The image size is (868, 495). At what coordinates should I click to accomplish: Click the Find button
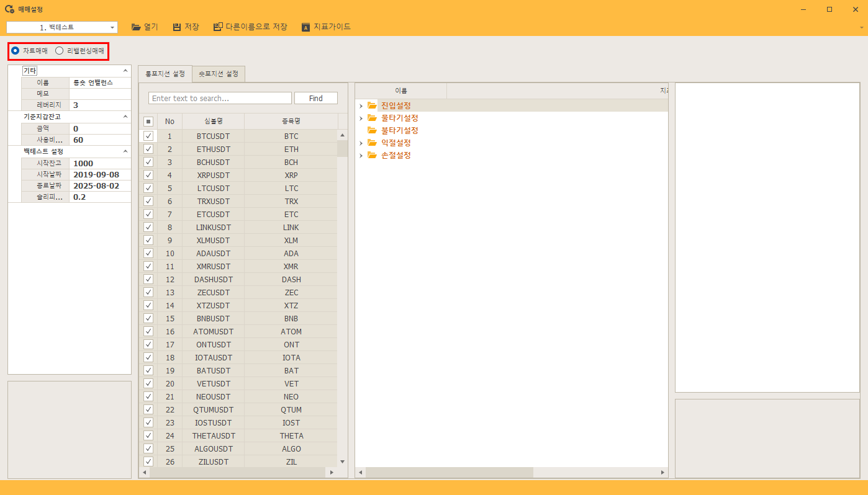point(315,98)
